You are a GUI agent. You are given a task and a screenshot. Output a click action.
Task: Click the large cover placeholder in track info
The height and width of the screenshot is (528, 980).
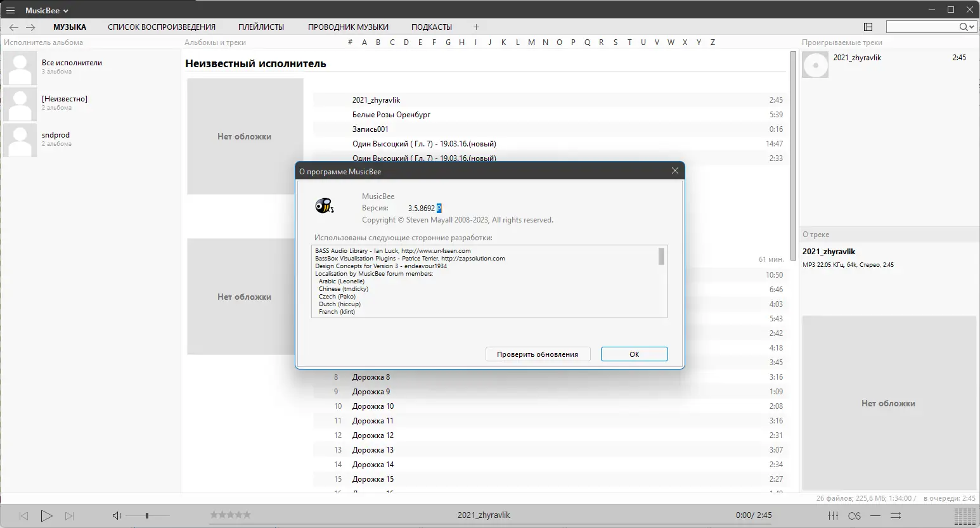[x=889, y=403]
